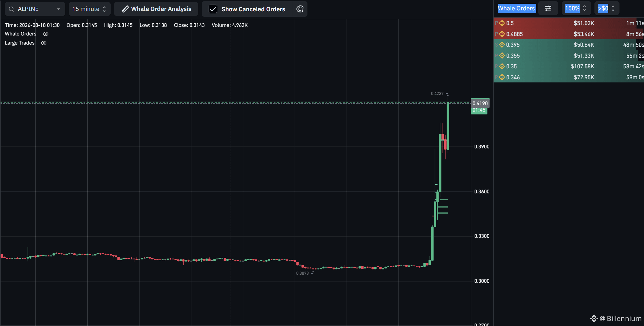This screenshot has height=326, width=644.
Task: Click the 0.3300 price axis label
Action: [482, 236]
